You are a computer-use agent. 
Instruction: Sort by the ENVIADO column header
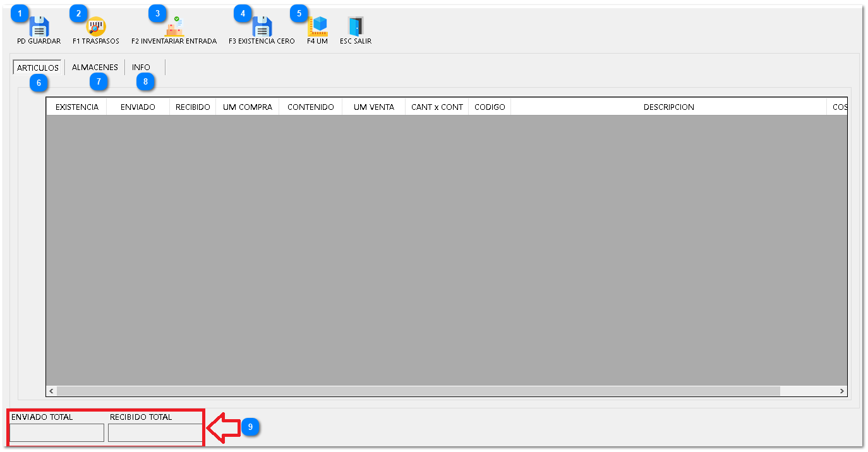click(138, 107)
